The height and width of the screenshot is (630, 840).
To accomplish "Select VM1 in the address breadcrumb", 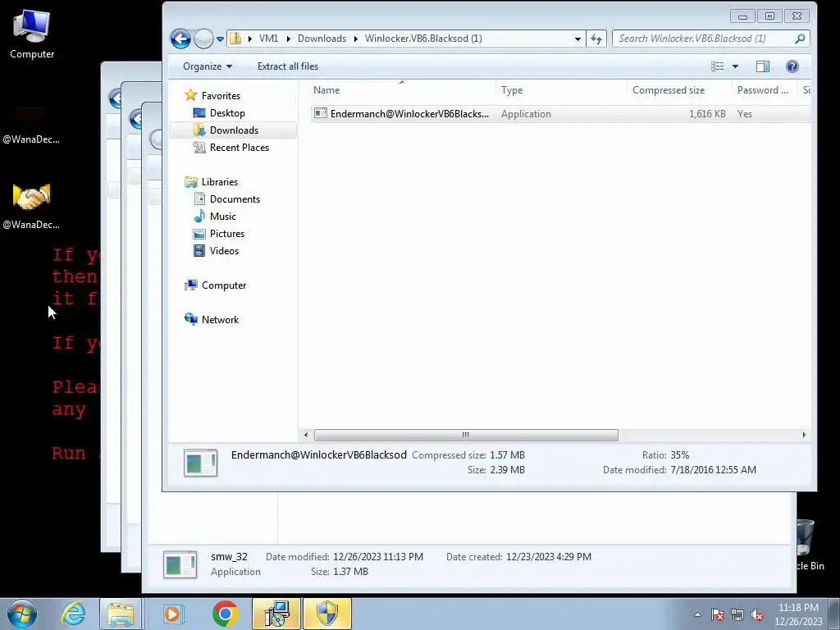I will (x=268, y=39).
